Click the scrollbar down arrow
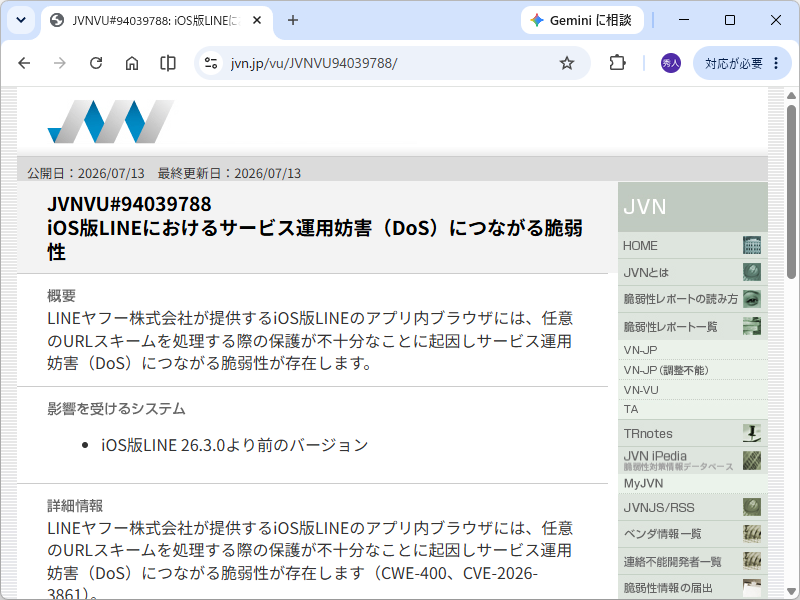The height and width of the screenshot is (600, 800). tap(791, 591)
